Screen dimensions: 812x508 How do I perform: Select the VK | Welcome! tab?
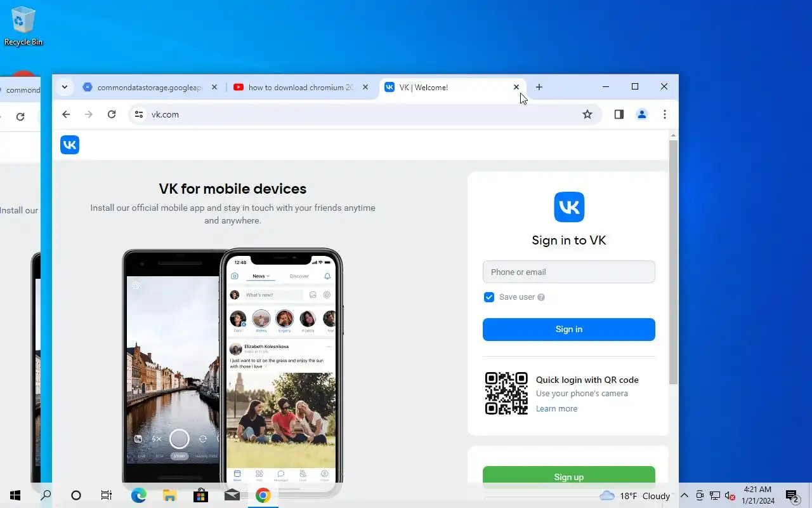pos(452,87)
